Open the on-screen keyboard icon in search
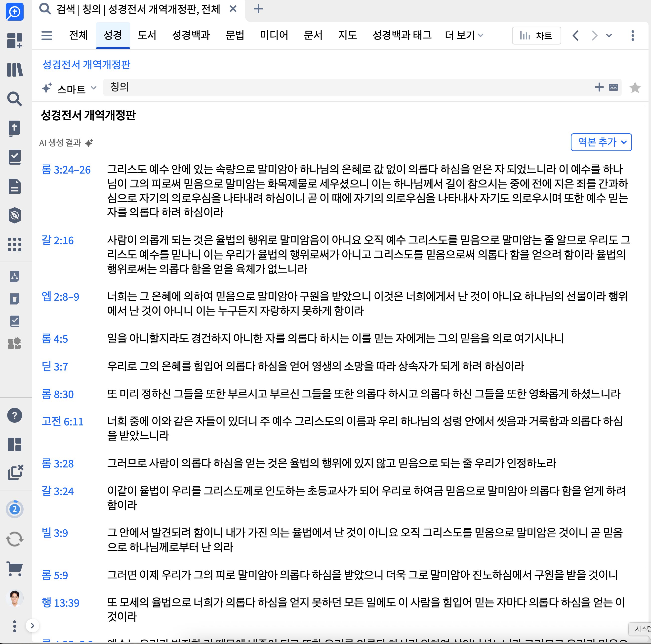651x644 pixels. point(613,88)
